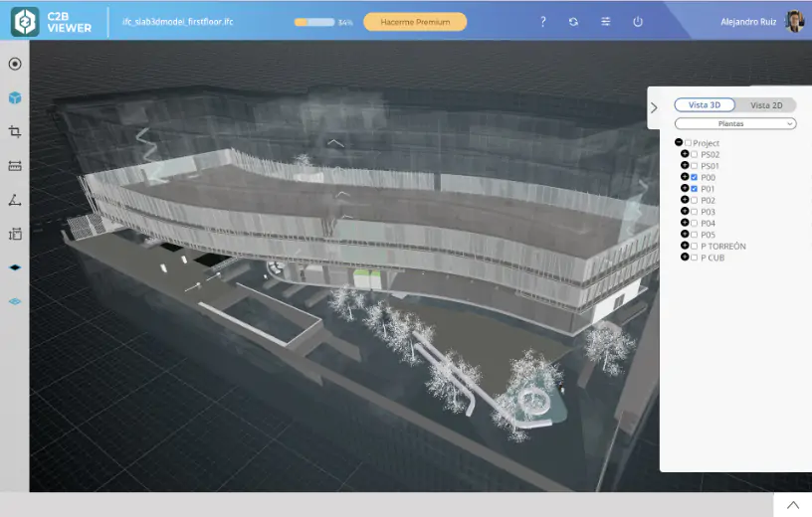Select the P CUB label in tree
Viewport: 812px width, 517px height.
pos(712,258)
